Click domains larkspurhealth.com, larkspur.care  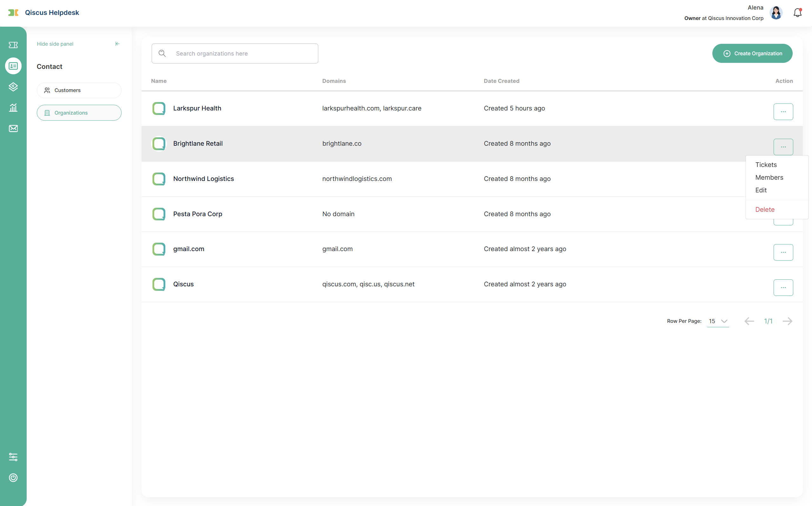372,108
